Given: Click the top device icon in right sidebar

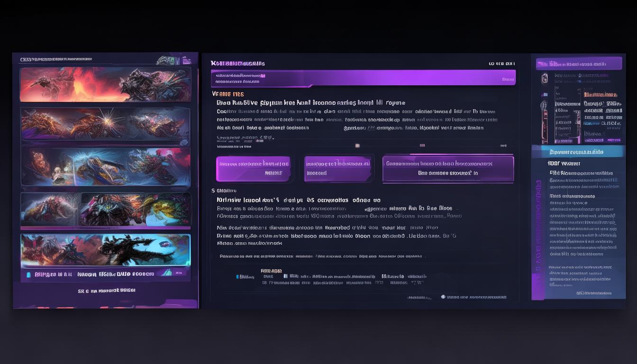Looking at the screenshot, I should (x=545, y=78).
